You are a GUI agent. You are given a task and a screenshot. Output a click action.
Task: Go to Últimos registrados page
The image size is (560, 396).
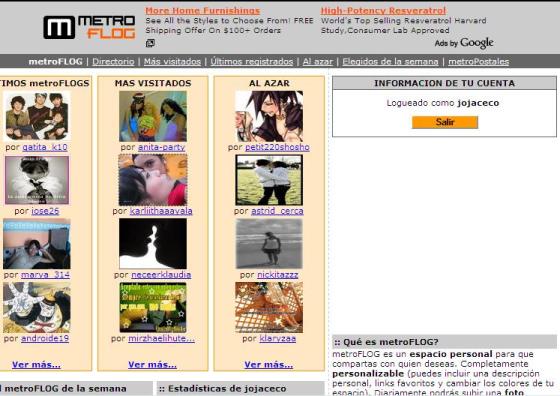click(251, 61)
